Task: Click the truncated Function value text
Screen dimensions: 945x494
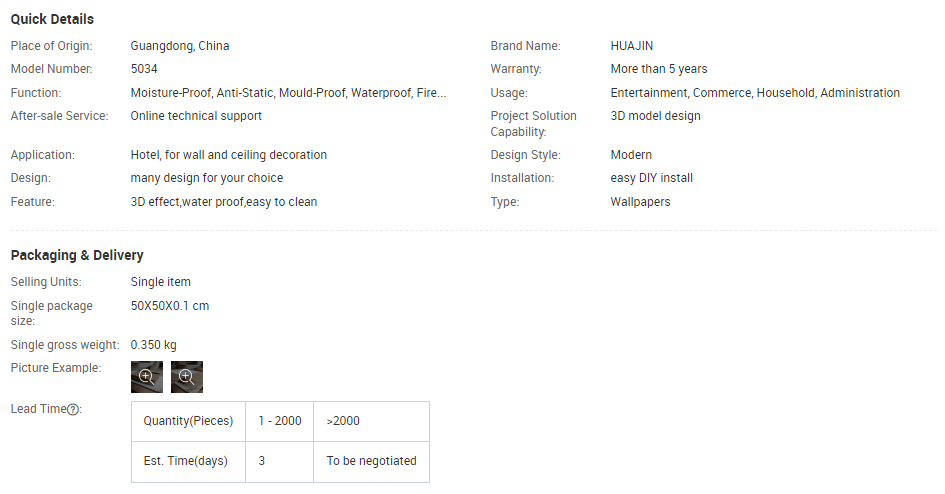Action: tap(288, 93)
